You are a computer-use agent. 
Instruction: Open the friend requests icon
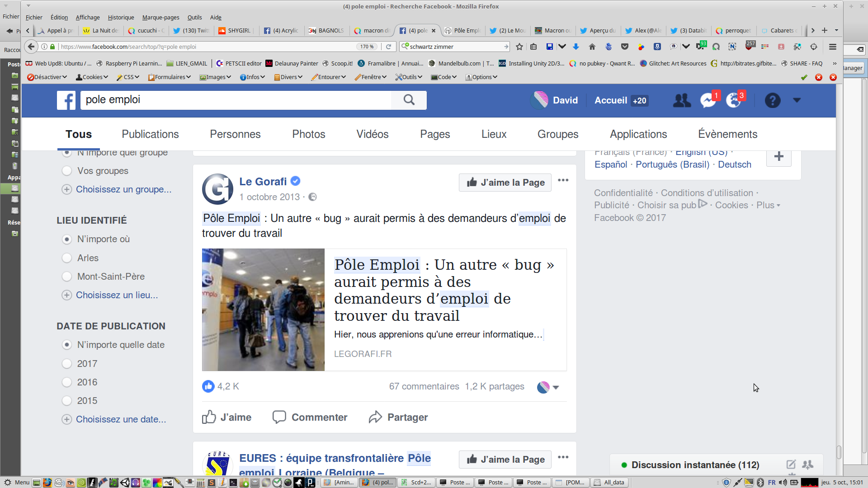[x=682, y=100]
